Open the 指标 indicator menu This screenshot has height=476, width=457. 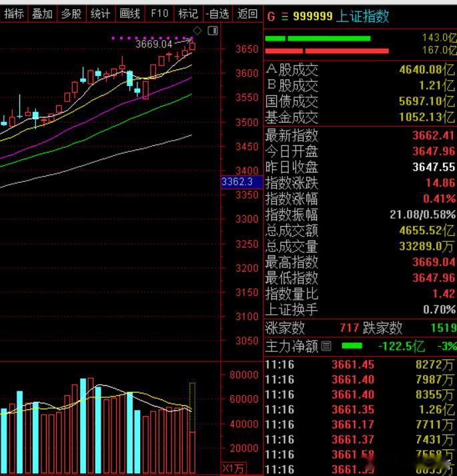[x=14, y=14]
